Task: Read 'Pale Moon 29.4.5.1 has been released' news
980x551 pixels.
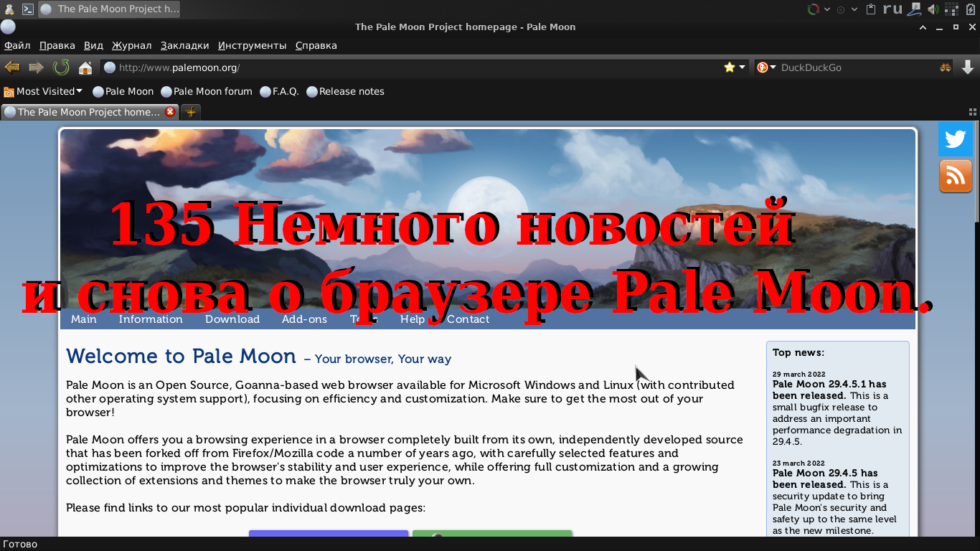Action: [x=829, y=390]
